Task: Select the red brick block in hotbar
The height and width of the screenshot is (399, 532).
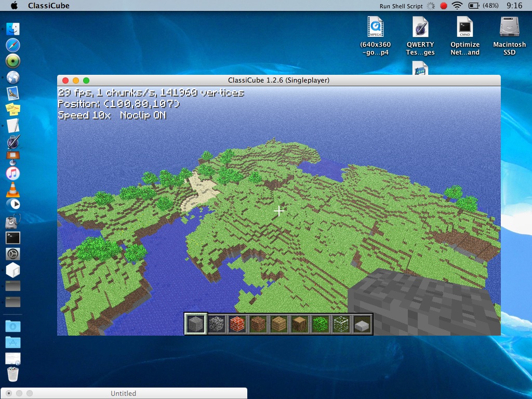Action: (x=237, y=324)
